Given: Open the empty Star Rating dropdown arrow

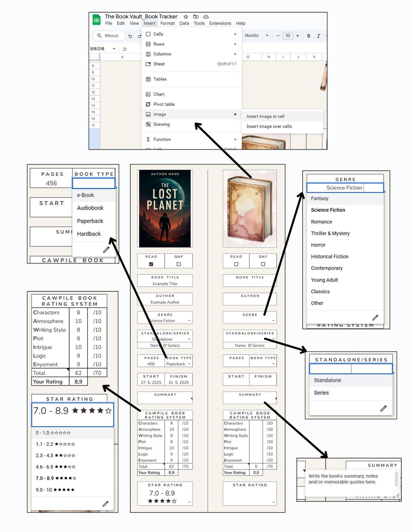Looking at the screenshot, I should pos(274,502).
